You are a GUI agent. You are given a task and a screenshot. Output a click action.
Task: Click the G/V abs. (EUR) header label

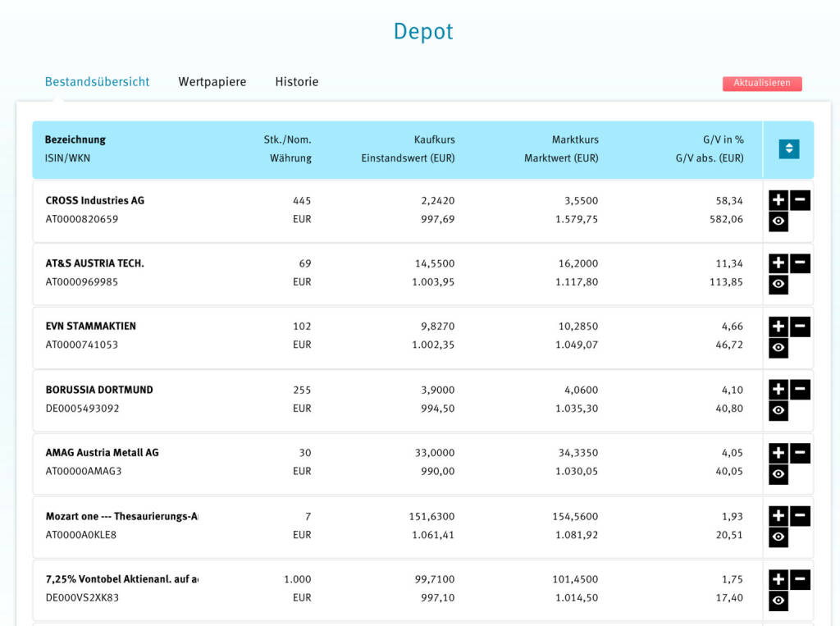click(x=710, y=158)
